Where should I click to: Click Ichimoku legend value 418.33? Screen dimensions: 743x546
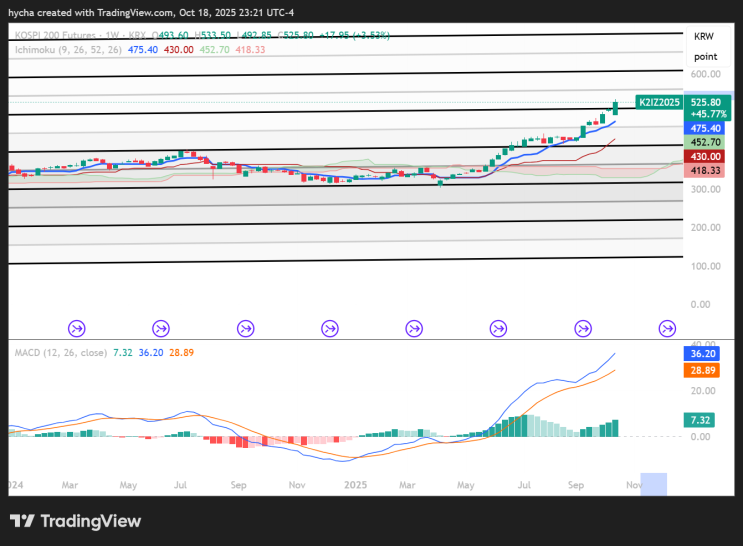pos(250,49)
